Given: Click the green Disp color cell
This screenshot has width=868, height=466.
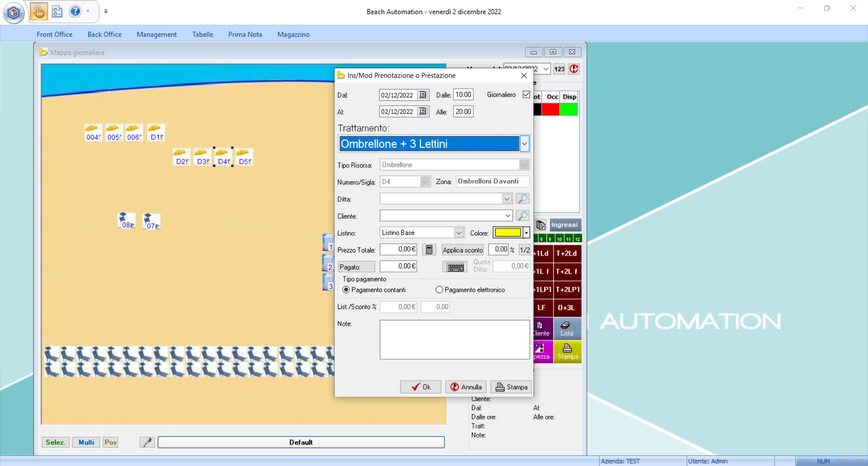Looking at the screenshot, I should 569,109.
